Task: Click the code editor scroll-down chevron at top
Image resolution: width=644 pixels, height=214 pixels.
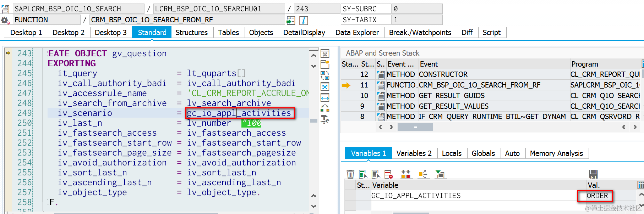Action: pyautogui.click(x=313, y=66)
